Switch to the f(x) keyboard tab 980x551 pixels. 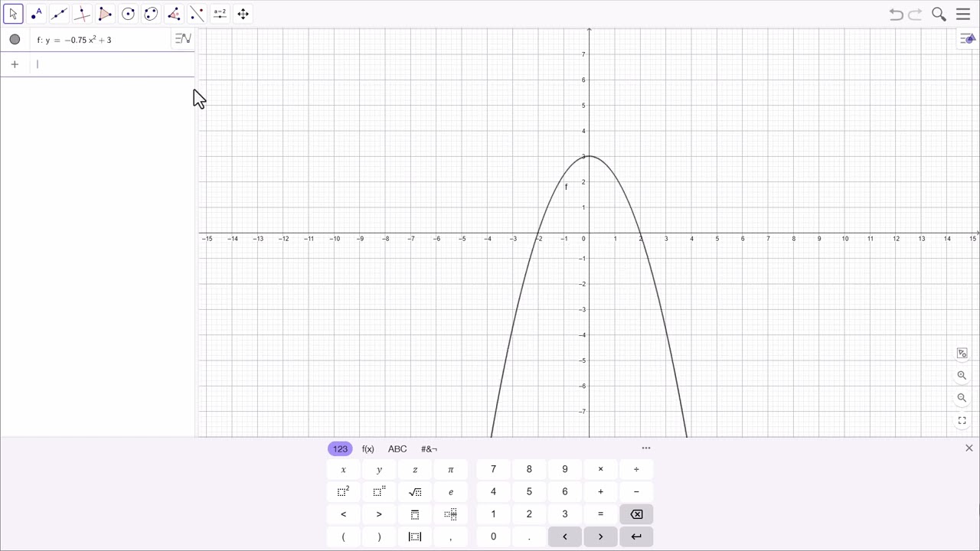tap(368, 449)
